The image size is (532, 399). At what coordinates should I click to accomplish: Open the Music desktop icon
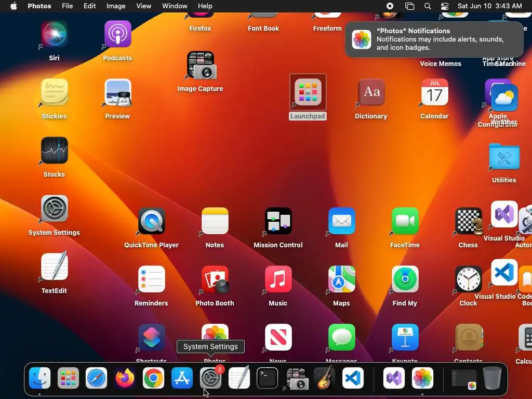tap(278, 279)
